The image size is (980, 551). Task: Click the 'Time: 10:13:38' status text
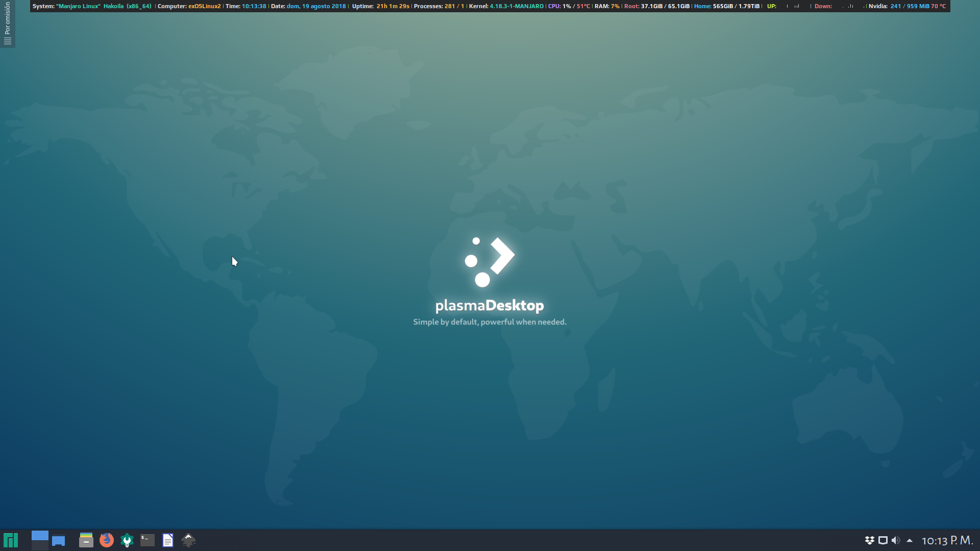point(246,6)
